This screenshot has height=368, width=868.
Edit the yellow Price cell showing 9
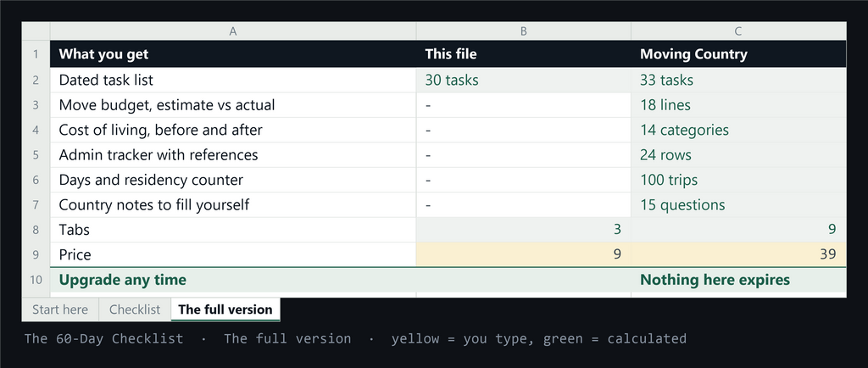[x=523, y=254]
